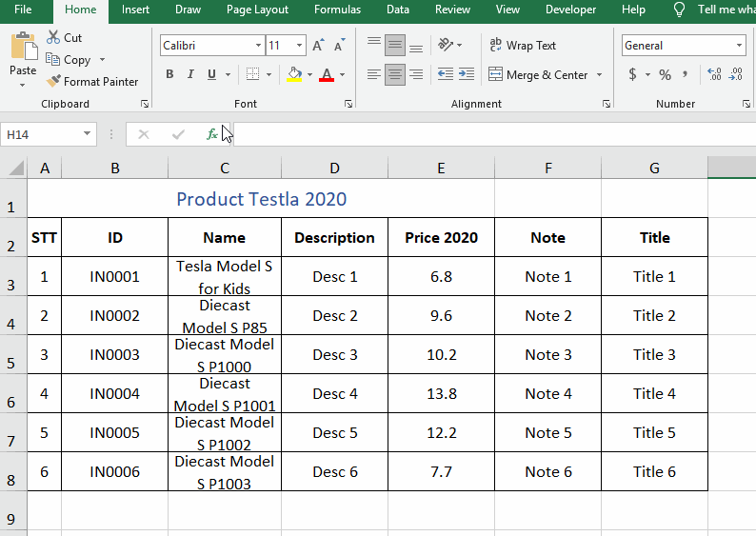
Task: Open the Name Box dropdown arrow
Action: point(87,133)
